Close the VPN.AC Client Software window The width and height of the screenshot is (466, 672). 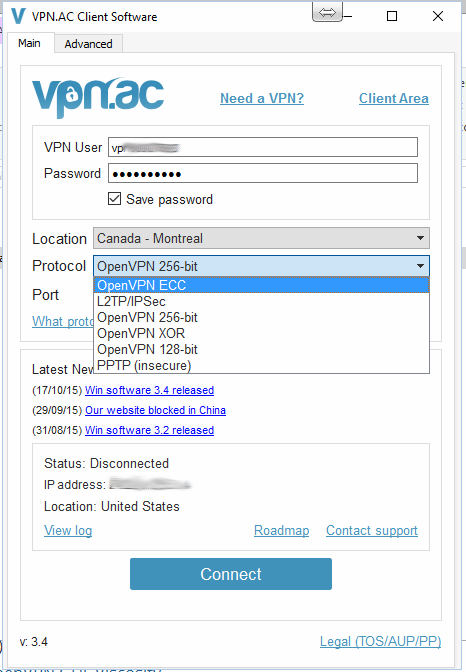[x=438, y=16]
